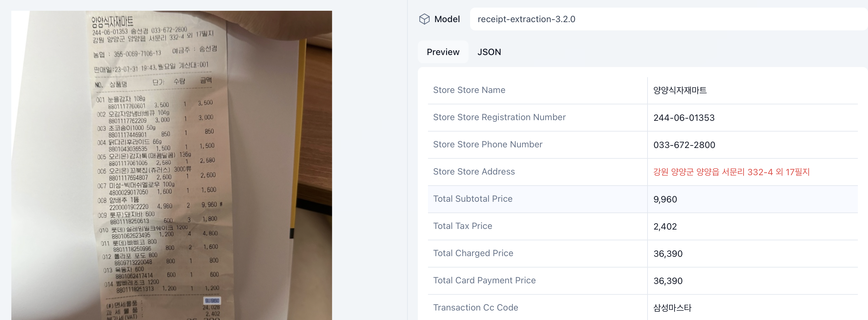Select the store name value 양양식자재마트
868x320 pixels.
(680, 90)
